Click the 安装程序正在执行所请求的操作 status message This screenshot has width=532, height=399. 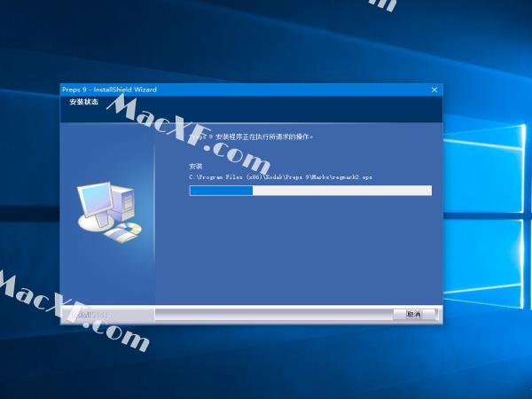click(x=252, y=137)
